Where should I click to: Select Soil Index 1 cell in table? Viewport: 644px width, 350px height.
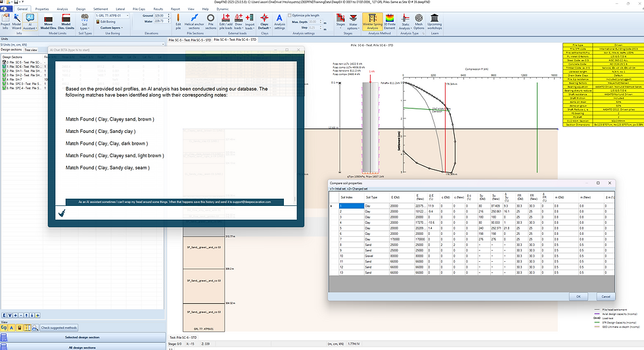click(x=351, y=206)
